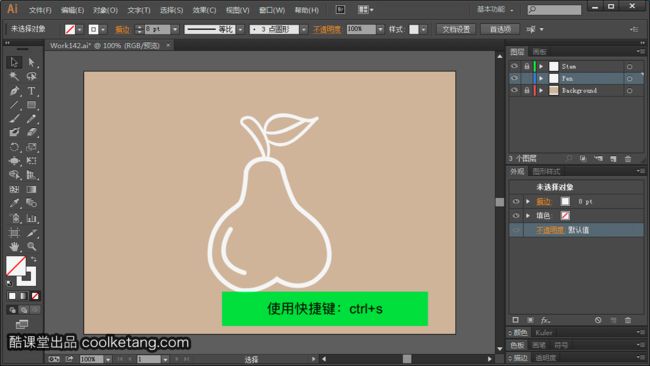Viewport: 650px width, 366px height.
Task: Click the 文档设置 button
Action: pos(456,29)
